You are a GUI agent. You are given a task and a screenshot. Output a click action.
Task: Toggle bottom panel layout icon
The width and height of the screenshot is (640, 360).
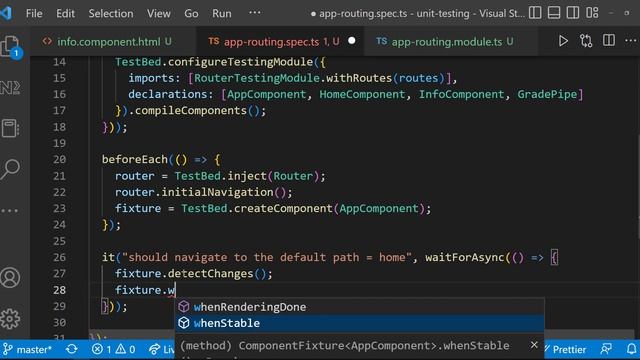tap(554, 13)
